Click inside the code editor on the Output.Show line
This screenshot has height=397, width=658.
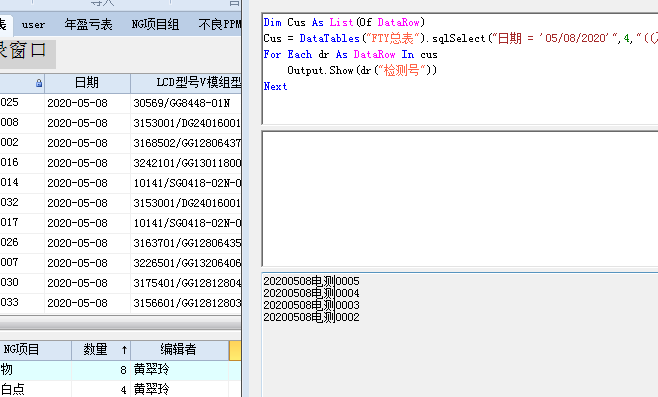pyautogui.click(x=362, y=70)
